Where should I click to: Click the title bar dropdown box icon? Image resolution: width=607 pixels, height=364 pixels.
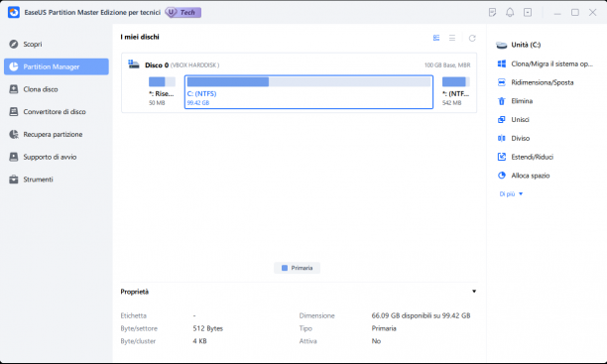[528, 12]
